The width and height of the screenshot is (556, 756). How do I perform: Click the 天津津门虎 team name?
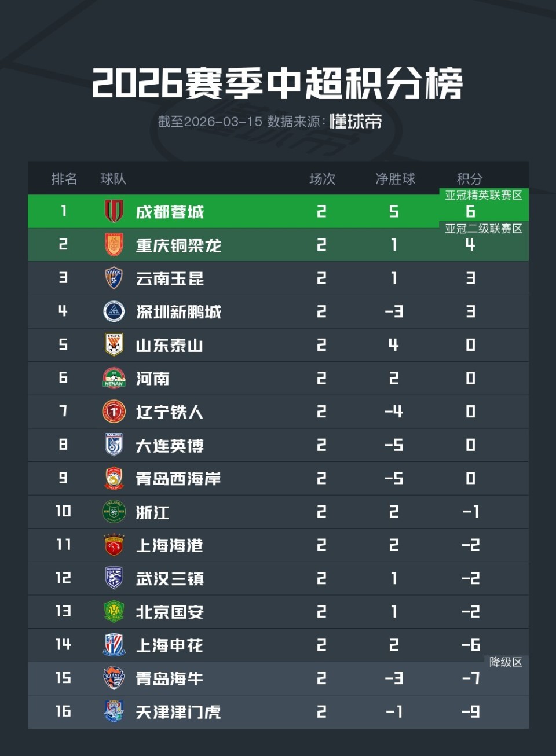pos(178,712)
